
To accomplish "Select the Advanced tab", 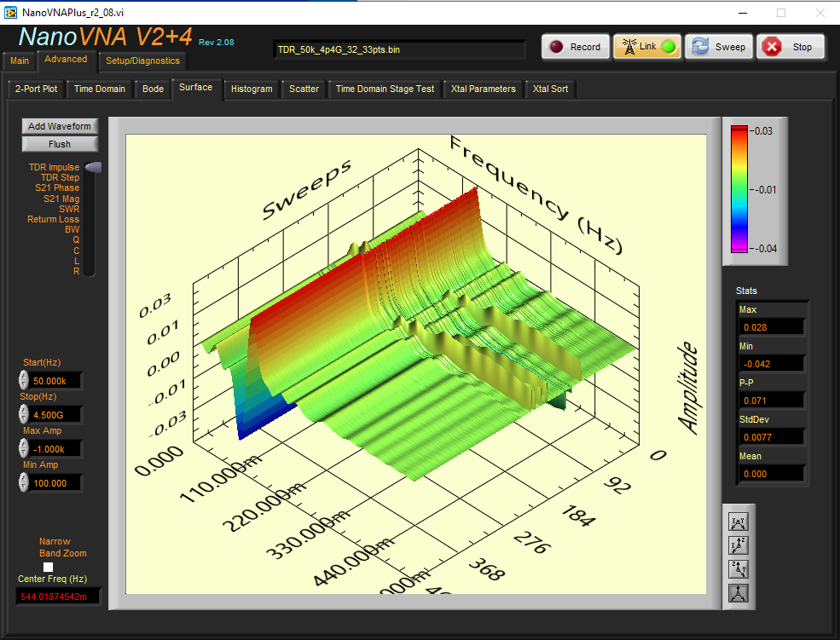I will coord(66,60).
